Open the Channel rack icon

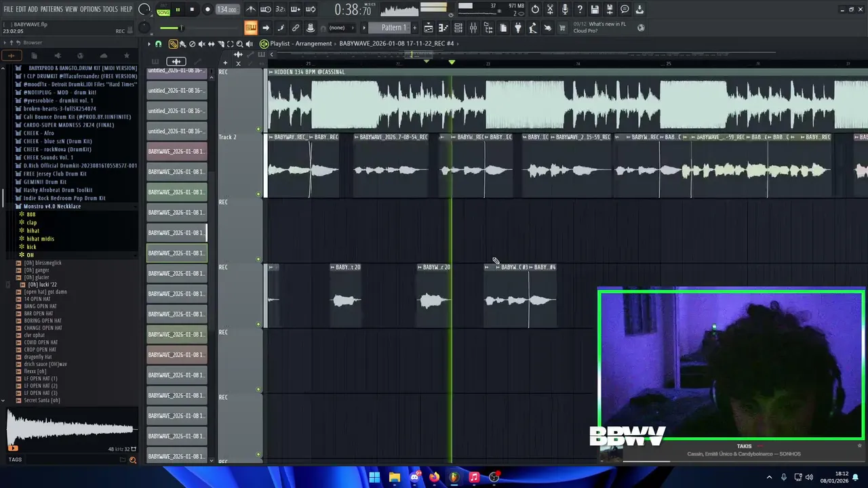click(458, 28)
